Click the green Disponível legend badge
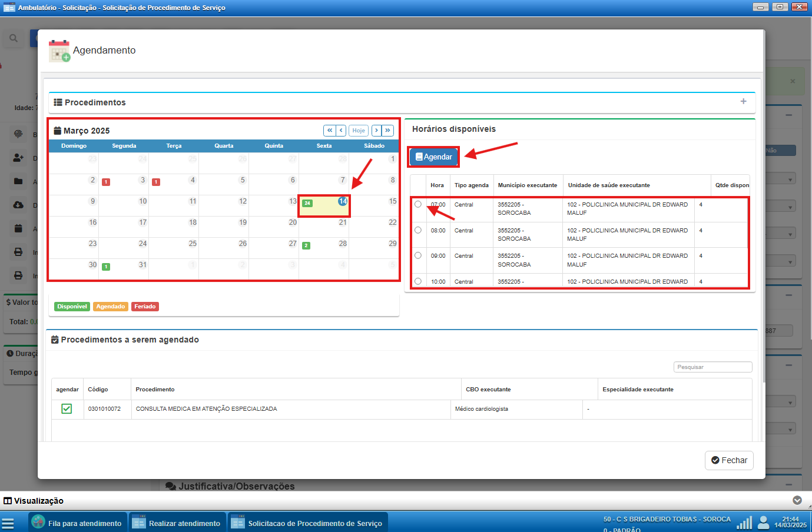Image resolution: width=812 pixels, height=532 pixels. point(72,307)
